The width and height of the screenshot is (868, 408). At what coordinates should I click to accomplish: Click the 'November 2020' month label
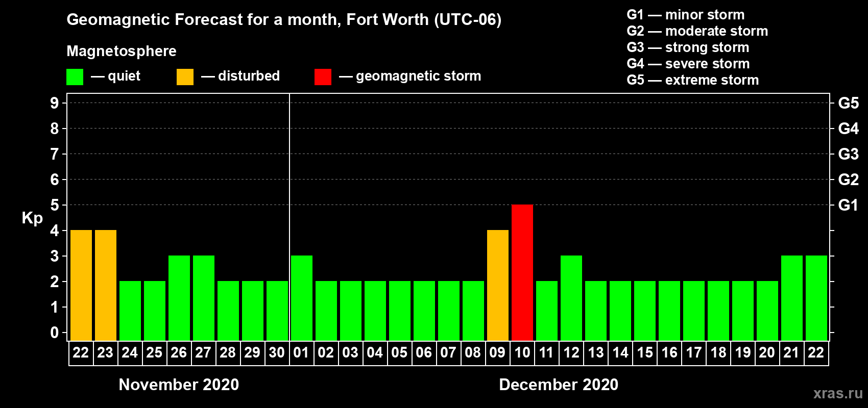(x=179, y=385)
